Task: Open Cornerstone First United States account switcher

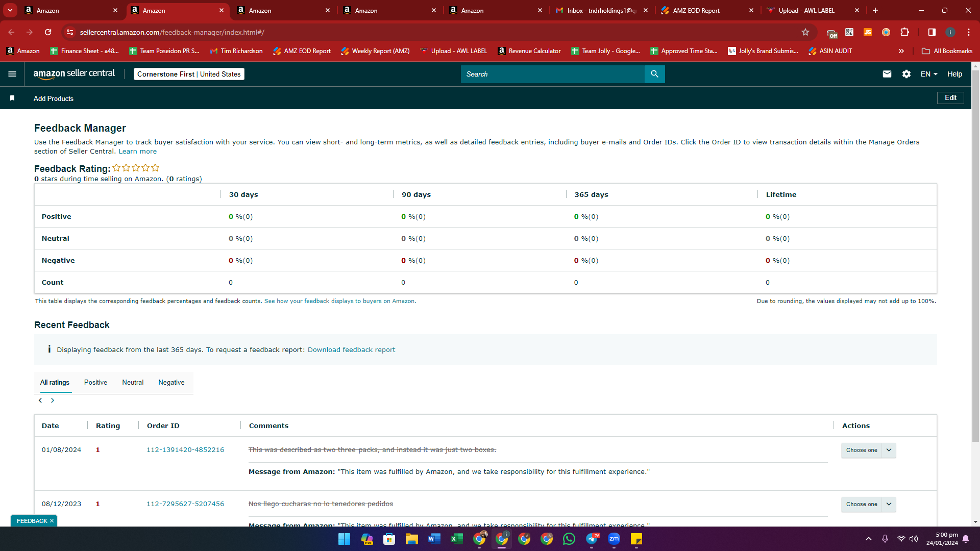Action: [x=189, y=74]
